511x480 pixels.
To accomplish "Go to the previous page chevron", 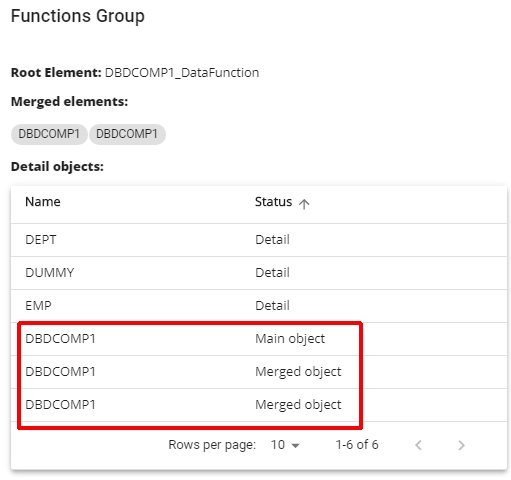I will click(418, 445).
